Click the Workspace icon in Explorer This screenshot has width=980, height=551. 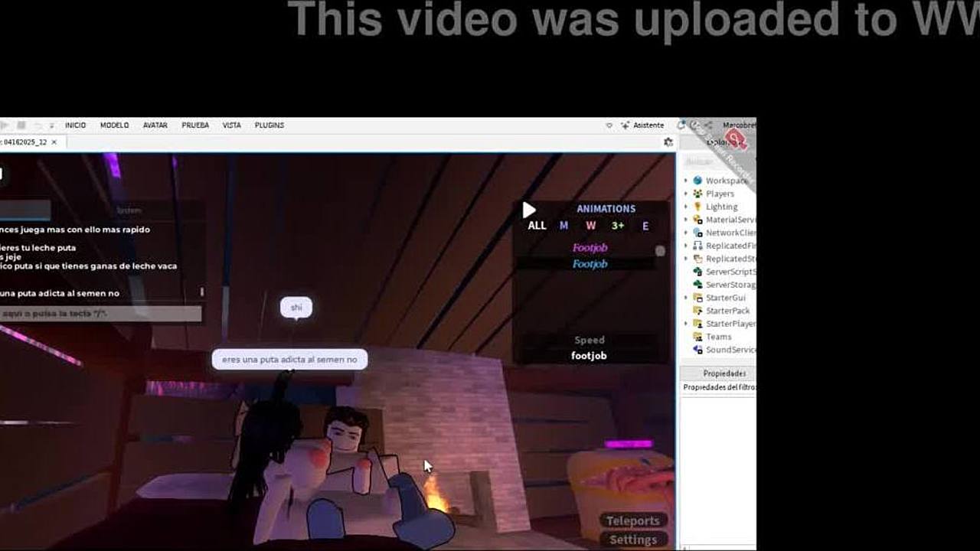click(x=697, y=181)
